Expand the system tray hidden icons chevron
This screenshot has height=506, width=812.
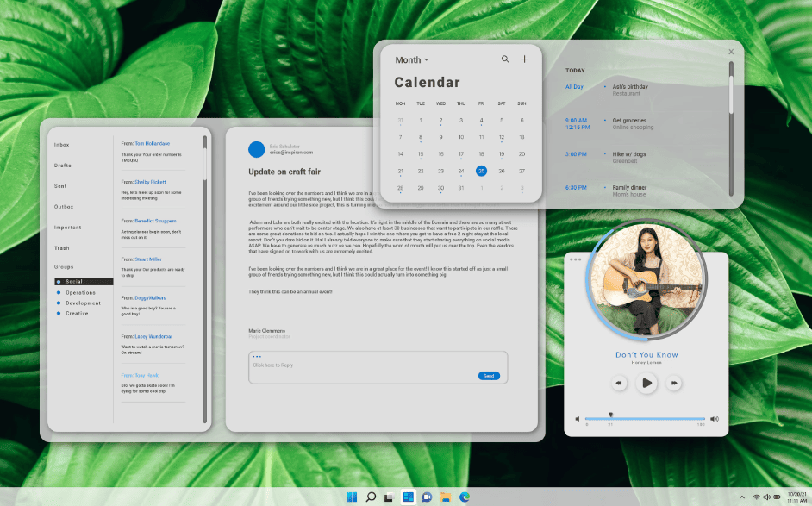741,497
